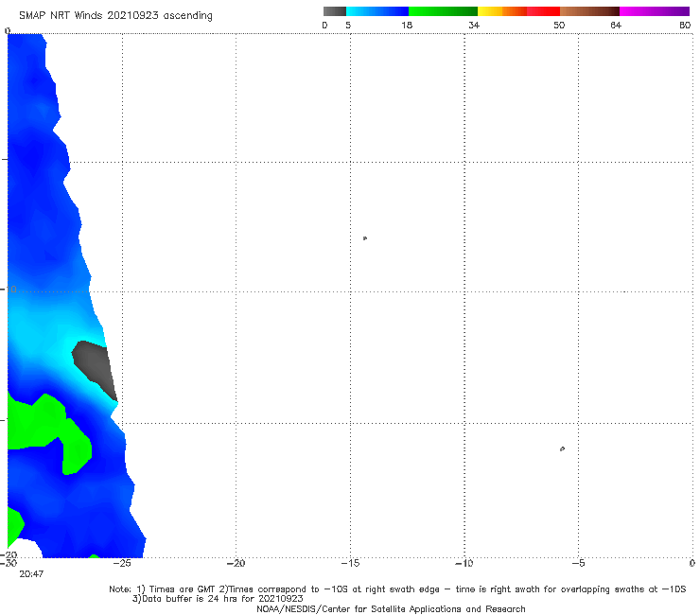Click the colorbar label '34'
The width and height of the screenshot is (700, 615).
474,25
